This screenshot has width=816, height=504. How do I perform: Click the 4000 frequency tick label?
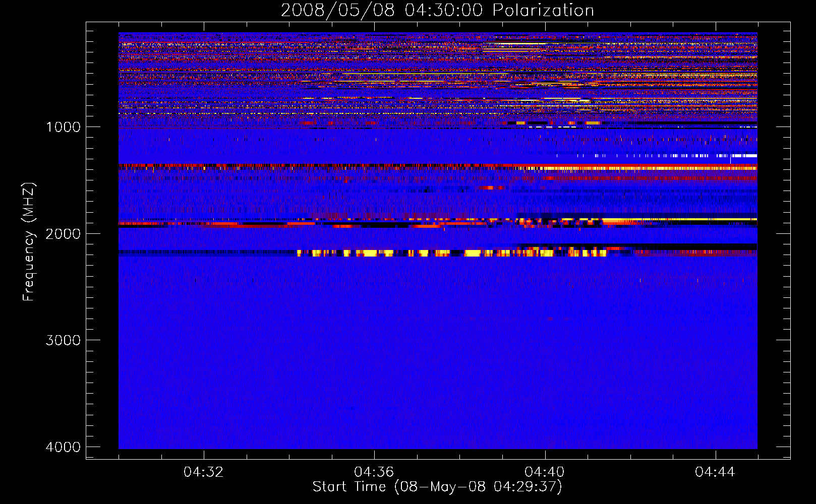click(x=63, y=447)
